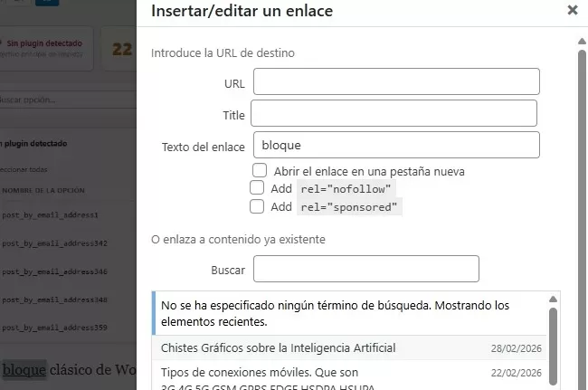Click the card showing number 22
Image resolution: width=588 pixels, height=390 pixels.
pos(122,49)
